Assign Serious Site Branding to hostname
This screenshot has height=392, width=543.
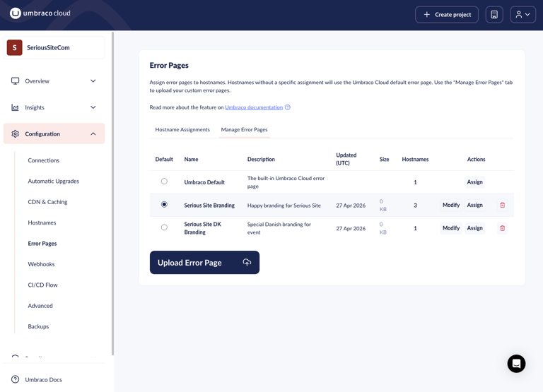click(475, 205)
